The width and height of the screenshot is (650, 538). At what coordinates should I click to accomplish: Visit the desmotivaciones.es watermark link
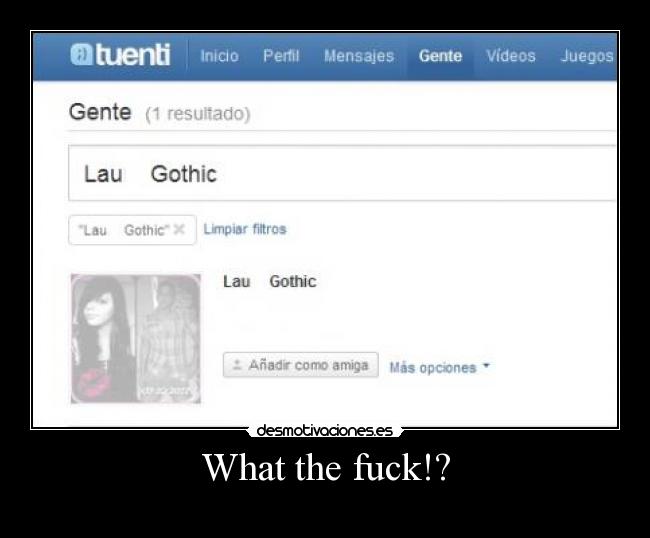point(325,431)
